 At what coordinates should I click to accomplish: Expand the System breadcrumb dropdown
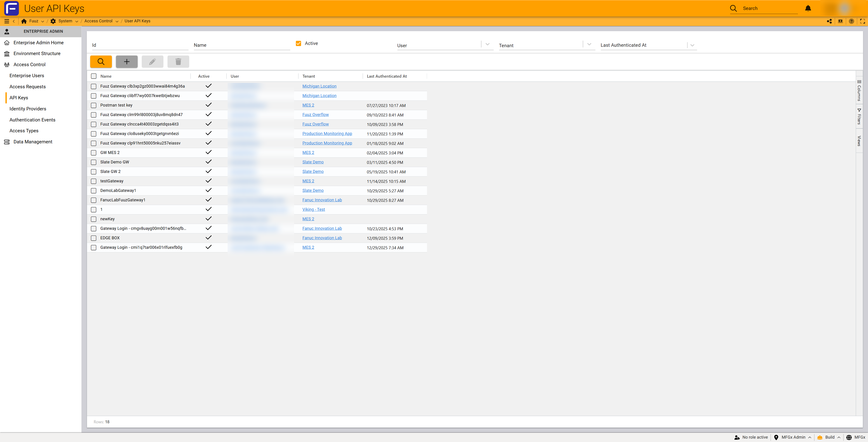pos(77,21)
